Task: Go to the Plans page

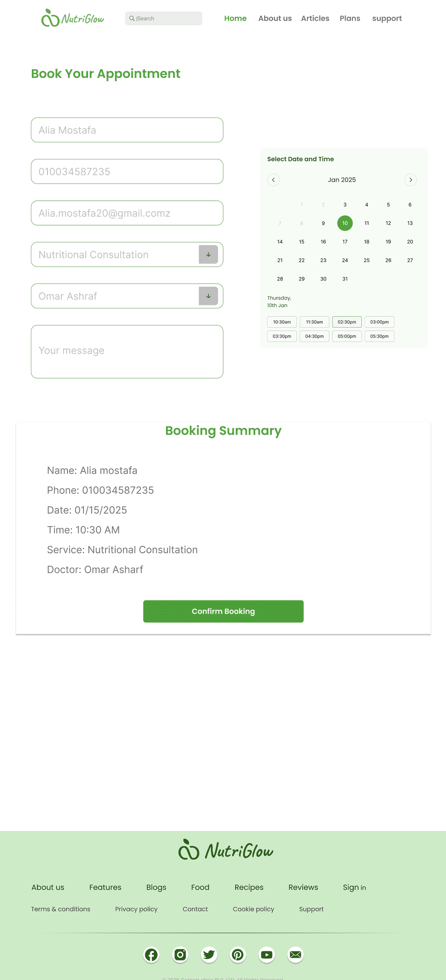Action: click(x=350, y=18)
